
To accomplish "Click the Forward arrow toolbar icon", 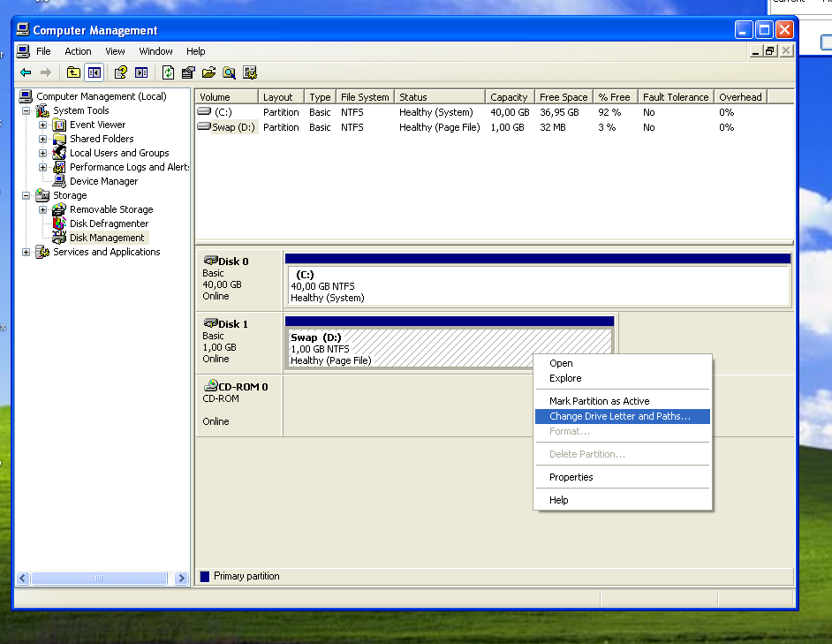I will coord(46,72).
